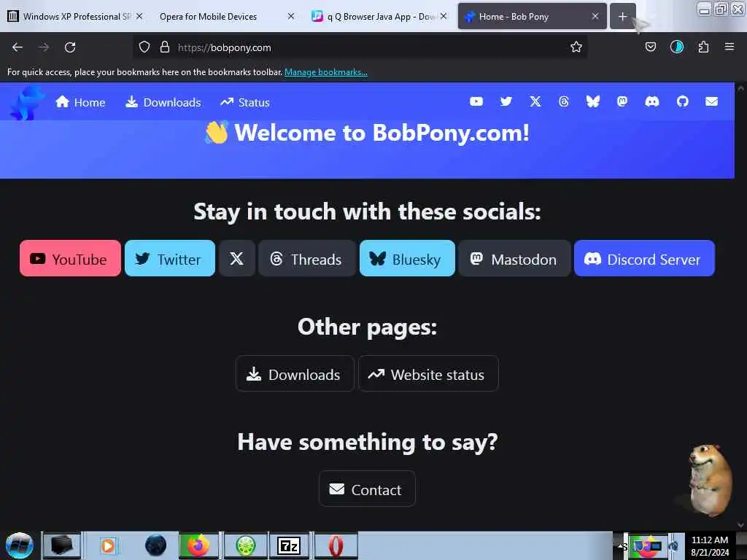This screenshot has width=747, height=560.
Task: Open the Website status button
Action: pos(427,374)
